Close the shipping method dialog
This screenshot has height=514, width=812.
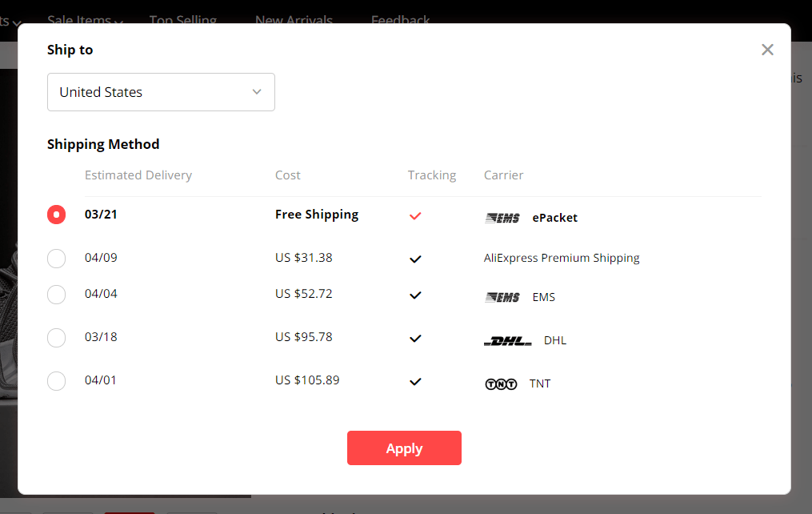(768, 50)
